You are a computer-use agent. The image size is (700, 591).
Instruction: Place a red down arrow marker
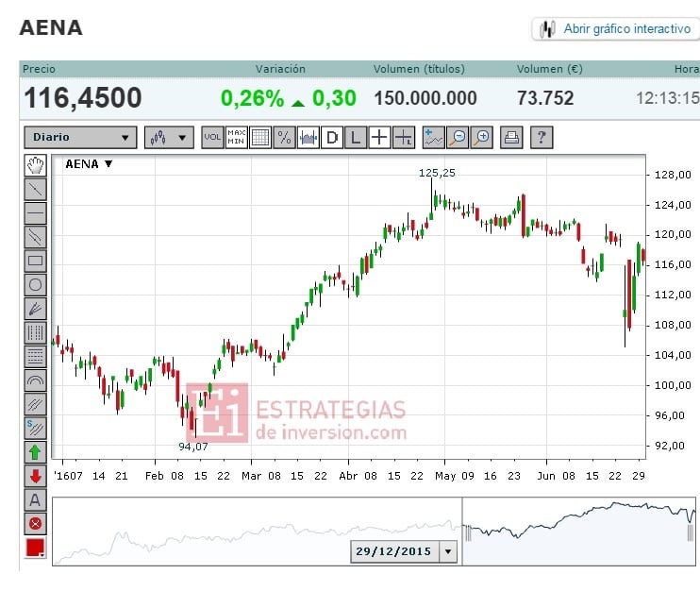click(35, 476)
